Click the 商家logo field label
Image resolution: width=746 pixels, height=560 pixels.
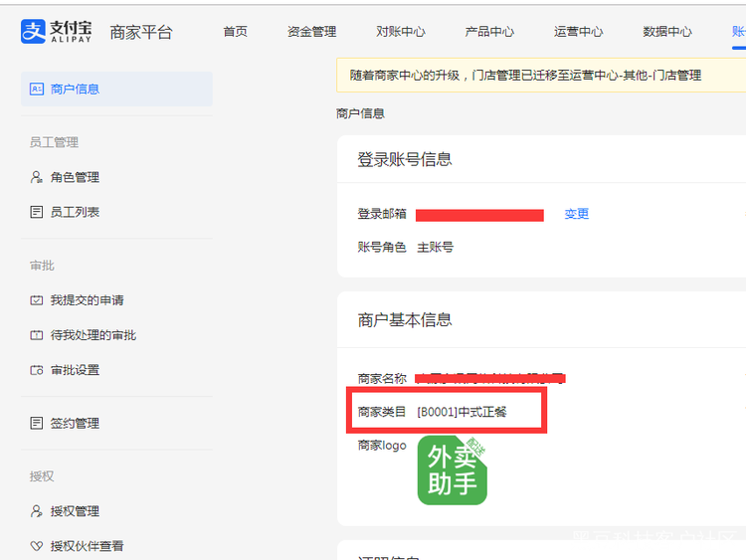coord(382,446)
